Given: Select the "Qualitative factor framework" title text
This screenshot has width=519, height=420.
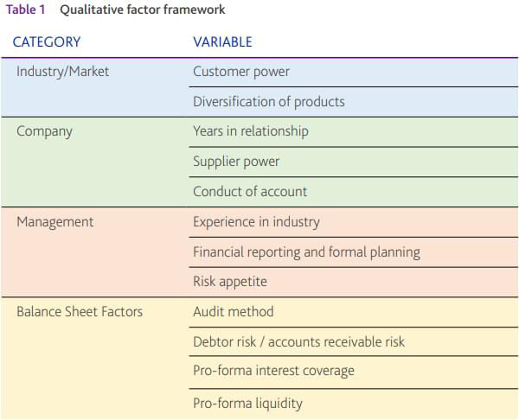Looking at the screenshot, I should [142, 10].
